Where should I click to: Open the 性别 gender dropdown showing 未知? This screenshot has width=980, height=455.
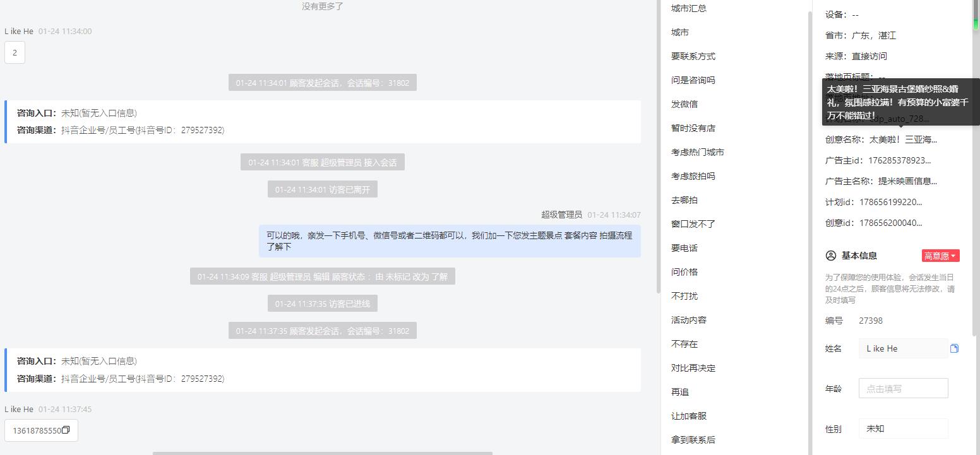click(x=903, y=428)
